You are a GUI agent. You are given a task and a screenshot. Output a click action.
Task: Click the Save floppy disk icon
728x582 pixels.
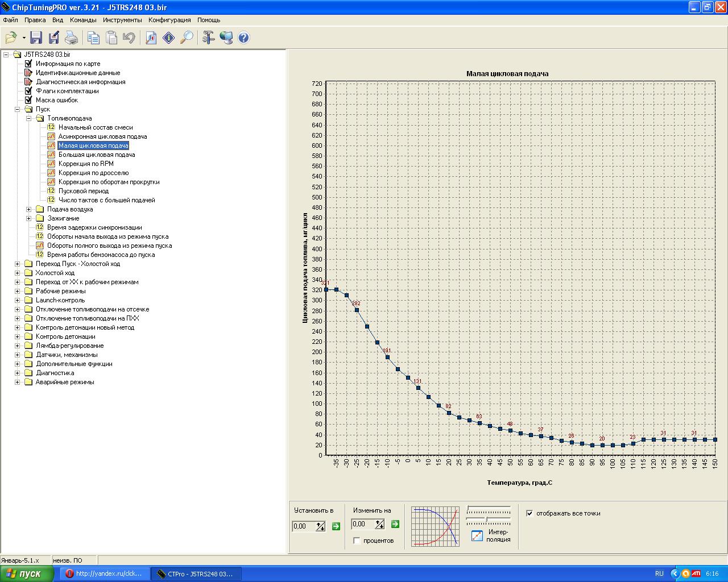point(36,38)
